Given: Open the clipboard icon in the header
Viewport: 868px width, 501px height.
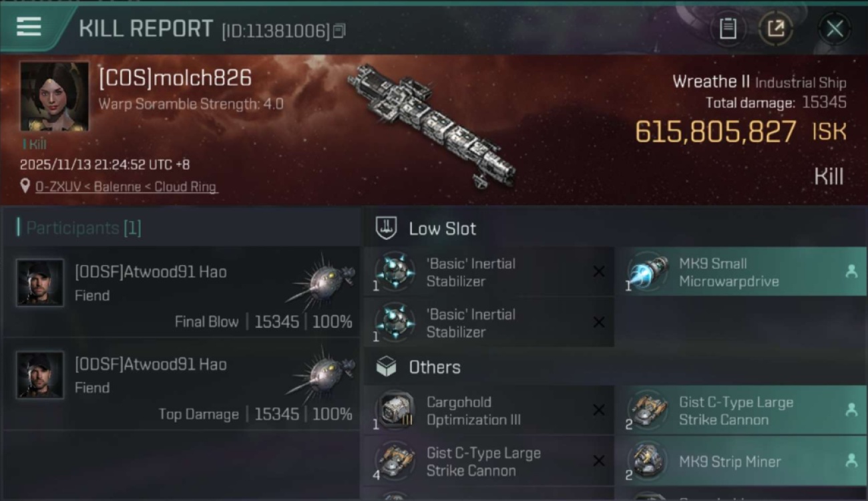Looking at the screenshot, I should (728, 29).
